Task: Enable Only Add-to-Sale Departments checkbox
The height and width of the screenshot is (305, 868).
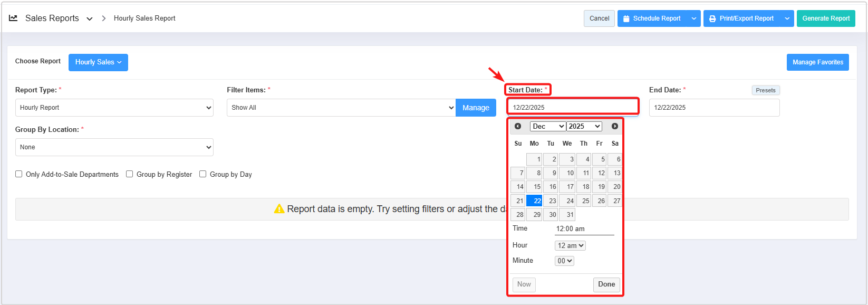Action: 19,174
